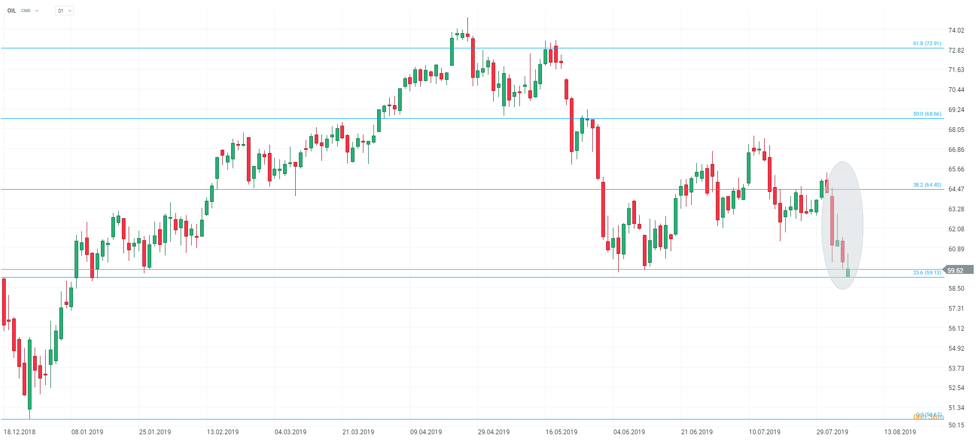This screenshot has width=980, height=440.
Task: Open the D1 timeframe dropdown
Action: click(x=65, y=11)
